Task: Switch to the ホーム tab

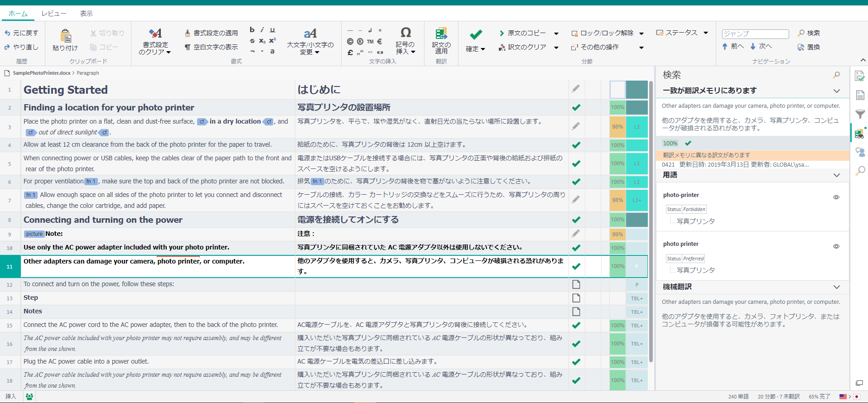Action: click(x=18, y=14)
